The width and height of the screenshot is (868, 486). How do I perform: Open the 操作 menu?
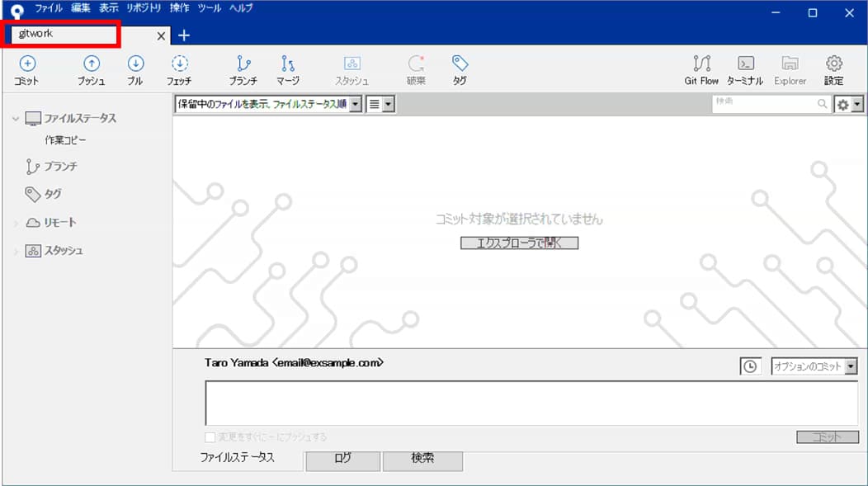[179, 7]
